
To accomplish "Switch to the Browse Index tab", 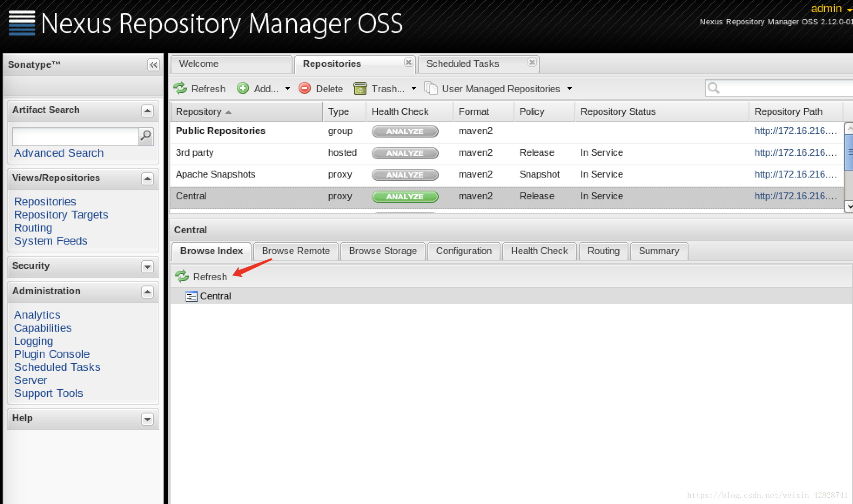I will 212,251.
